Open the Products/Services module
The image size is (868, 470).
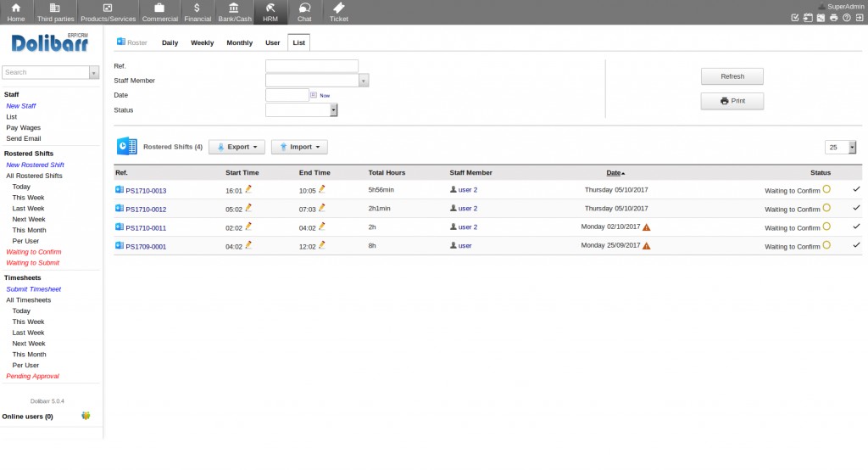(108, 12)
